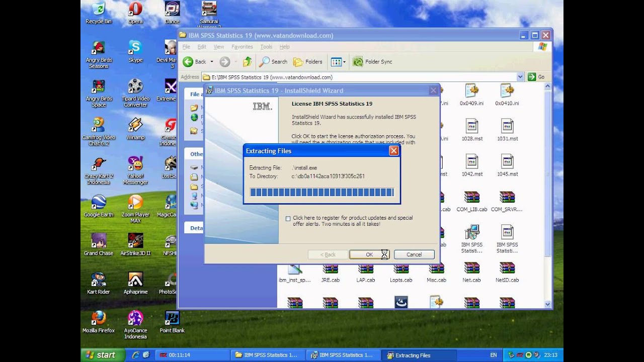Open Angry Birds Seasons shortcut

pyautogui.click(x=99, y=54)
